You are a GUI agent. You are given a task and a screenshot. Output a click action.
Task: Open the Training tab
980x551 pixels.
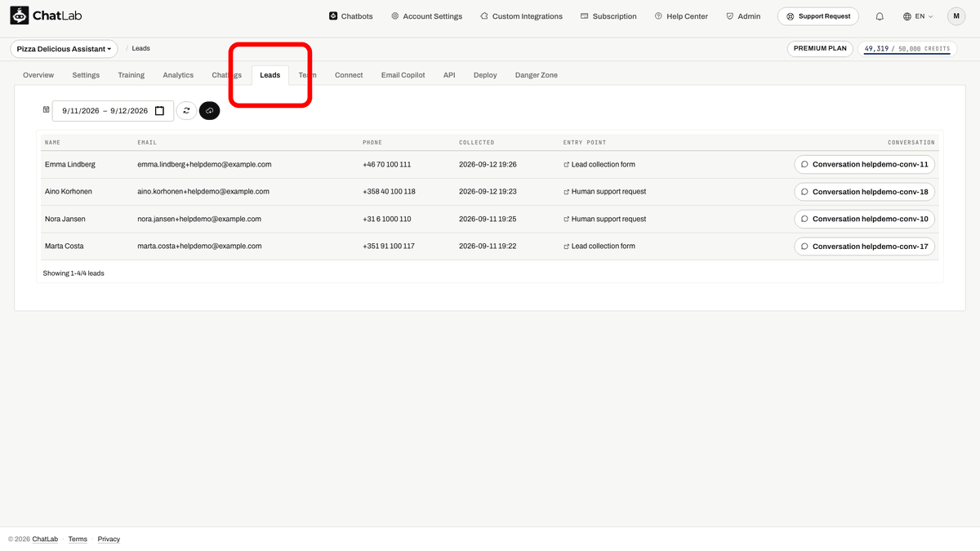(131, 75)
